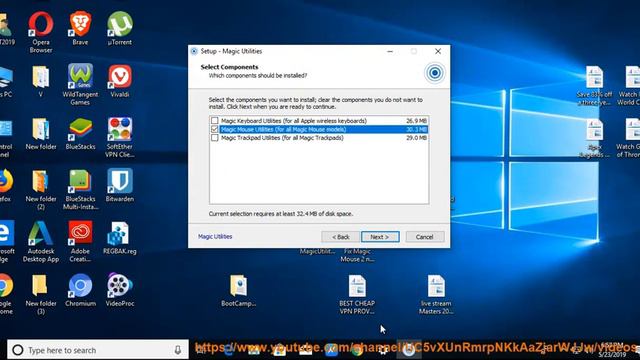The image size is (640, 360).
Task: Select the REGBAK.reg file icon
Action: tap(120, 238)
